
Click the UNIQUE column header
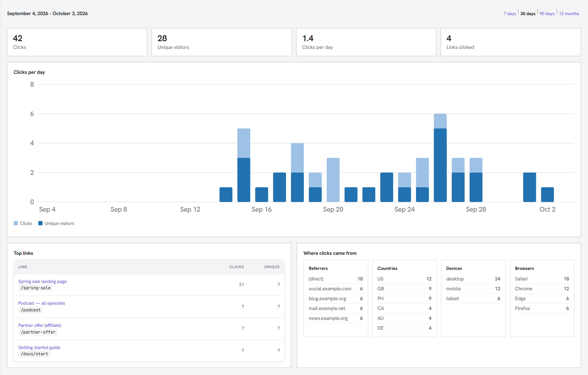[272, 267]
